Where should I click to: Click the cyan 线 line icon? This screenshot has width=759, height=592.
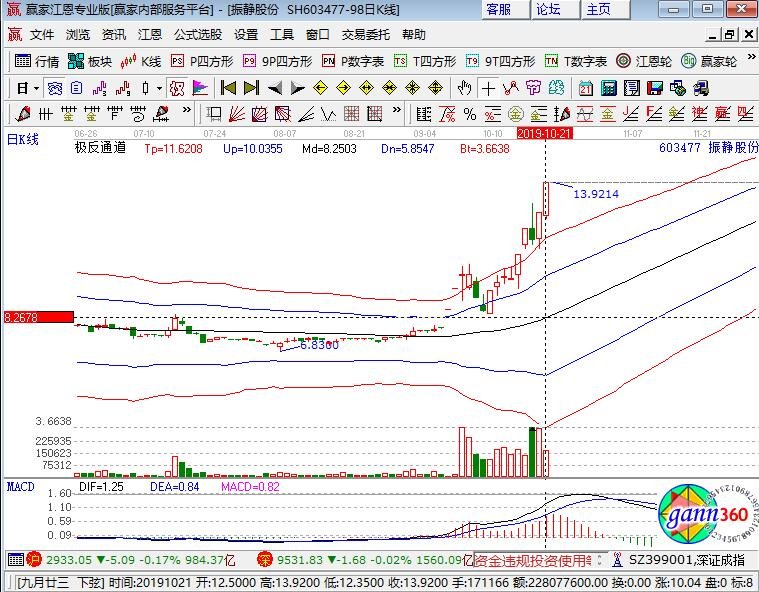tap(557, 88)
